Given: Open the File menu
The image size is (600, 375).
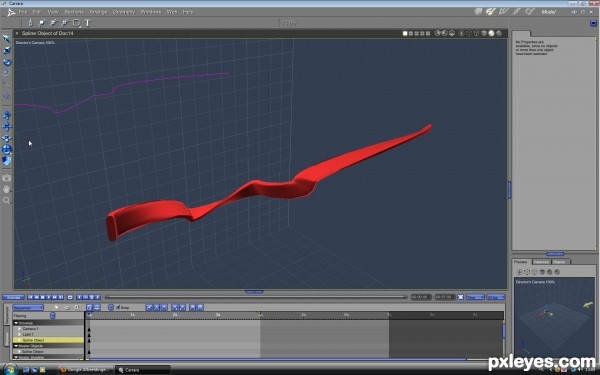Looking at the screenshot, I should pos(23,12).
